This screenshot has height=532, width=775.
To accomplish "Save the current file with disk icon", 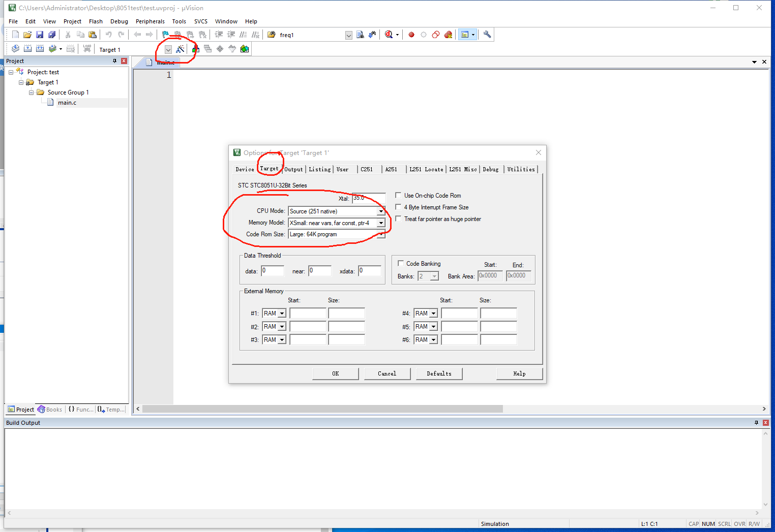I will click(x=40, y=35).
